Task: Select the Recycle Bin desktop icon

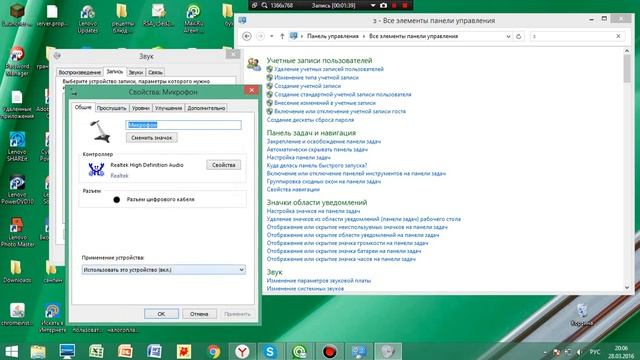Action: pos(582,314)
